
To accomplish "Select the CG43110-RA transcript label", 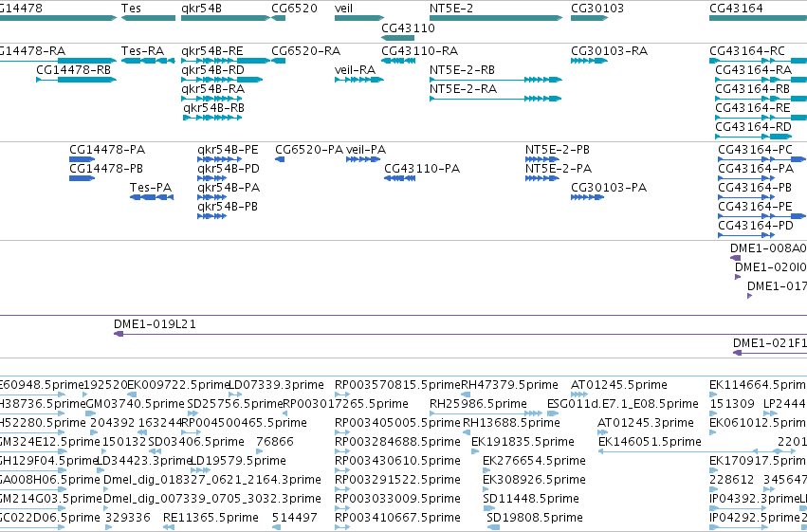I will [419, 51].
